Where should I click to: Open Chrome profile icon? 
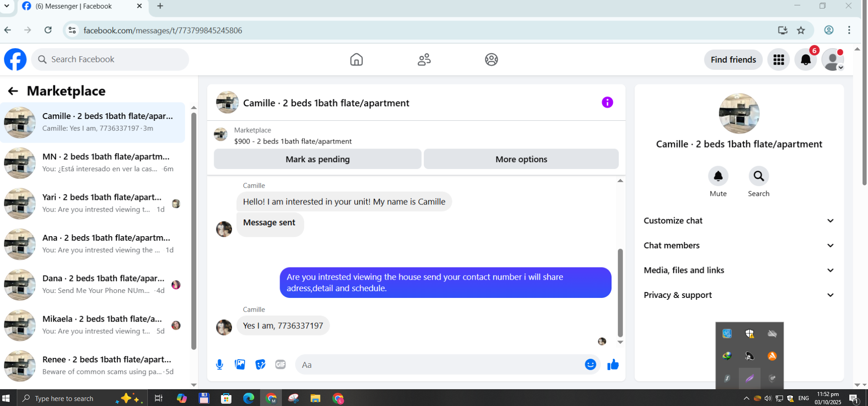point(829,30)
